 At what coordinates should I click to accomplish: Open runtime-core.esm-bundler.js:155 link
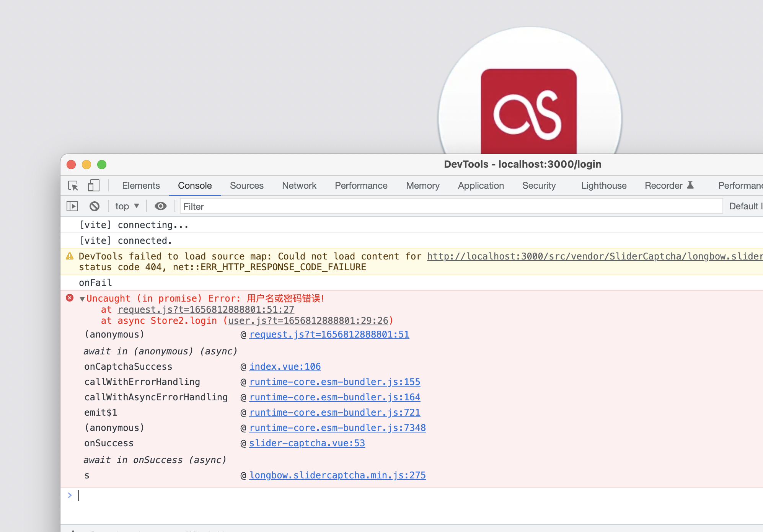pos(335,382)
